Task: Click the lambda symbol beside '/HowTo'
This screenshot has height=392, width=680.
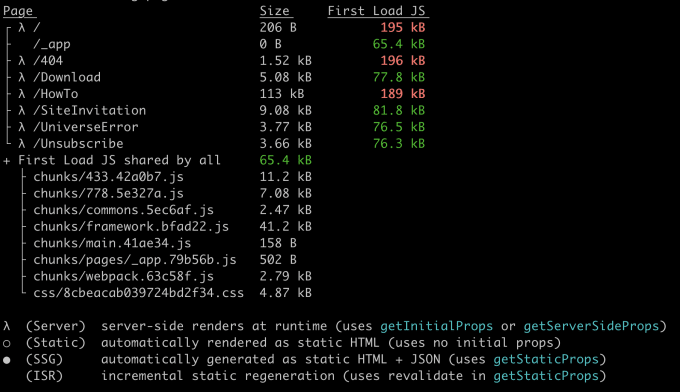Action: click(22, 94)
